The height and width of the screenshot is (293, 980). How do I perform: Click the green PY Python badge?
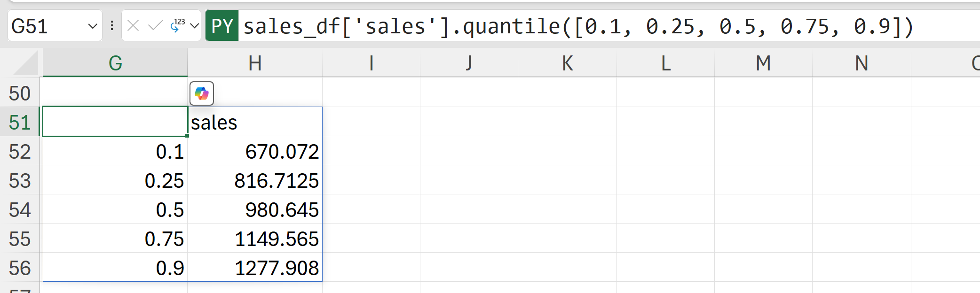222,26
